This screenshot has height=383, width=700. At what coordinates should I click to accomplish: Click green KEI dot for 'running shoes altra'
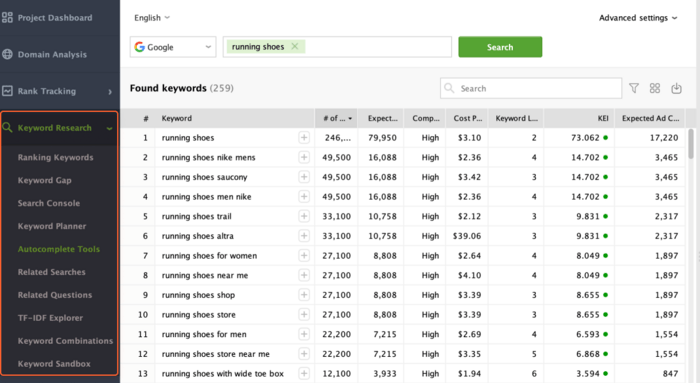pyautogui.click(x=605, y=236)
